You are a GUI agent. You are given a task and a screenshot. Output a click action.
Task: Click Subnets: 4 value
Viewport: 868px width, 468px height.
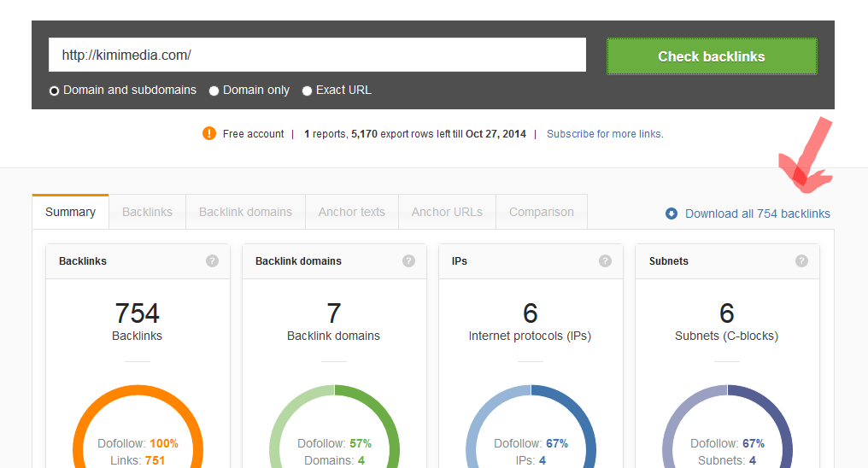point(753,460)
